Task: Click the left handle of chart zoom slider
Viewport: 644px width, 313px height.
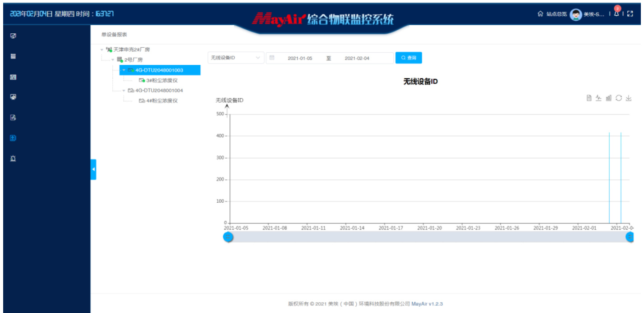Action: [228, 237]
